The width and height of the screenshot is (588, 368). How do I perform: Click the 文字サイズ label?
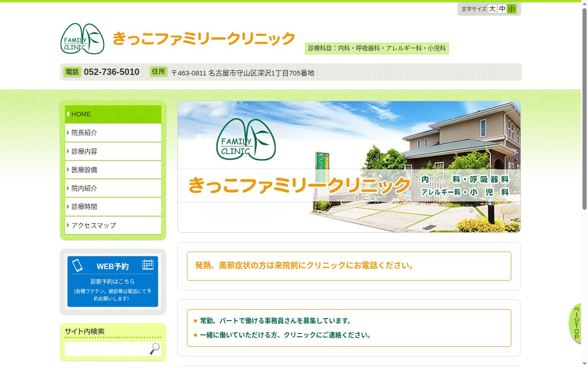[474, 9]
